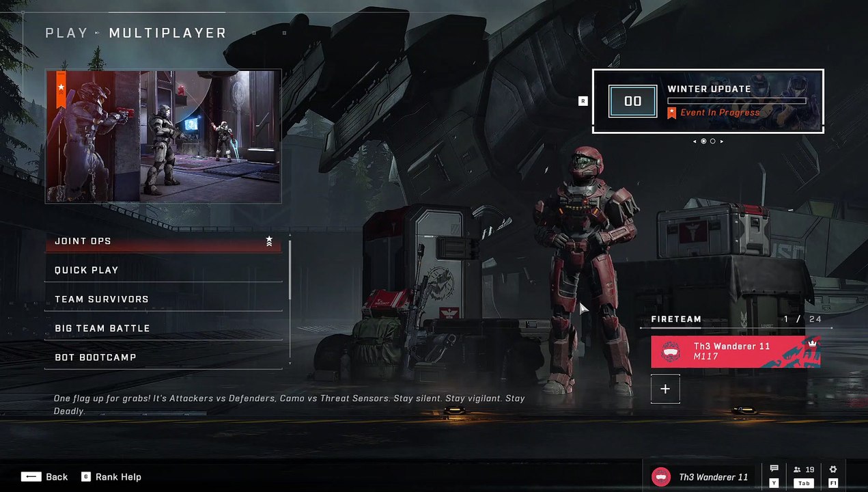The height and width of the screenshot is (492, 868).
Task: Click the fireteam leader crown icon
Action: coord(812,343)
